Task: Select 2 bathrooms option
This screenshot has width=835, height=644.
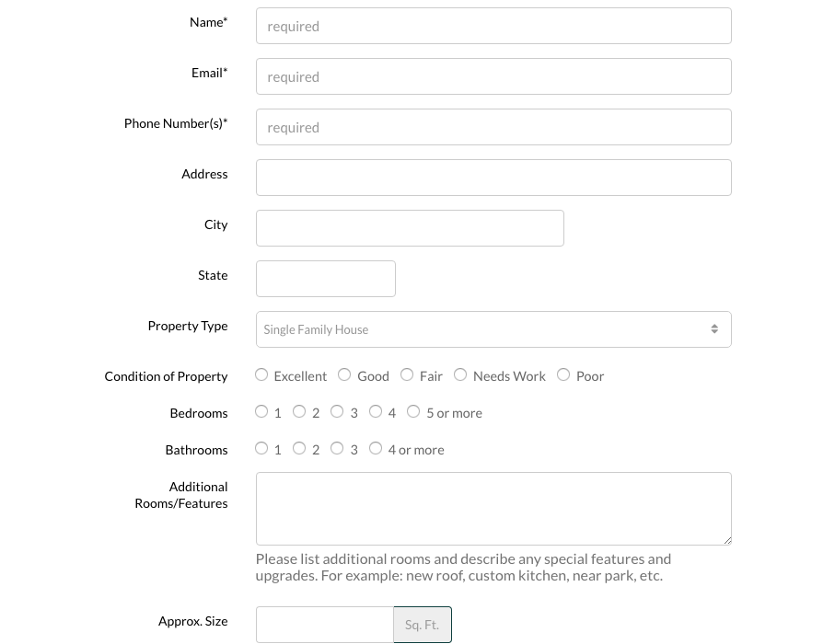Action: [299, 448]
